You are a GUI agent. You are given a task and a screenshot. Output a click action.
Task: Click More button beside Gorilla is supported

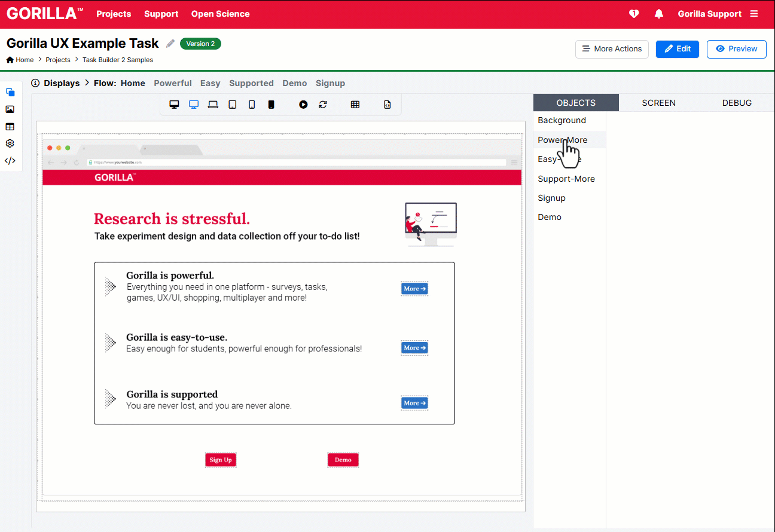coord(414,403)
